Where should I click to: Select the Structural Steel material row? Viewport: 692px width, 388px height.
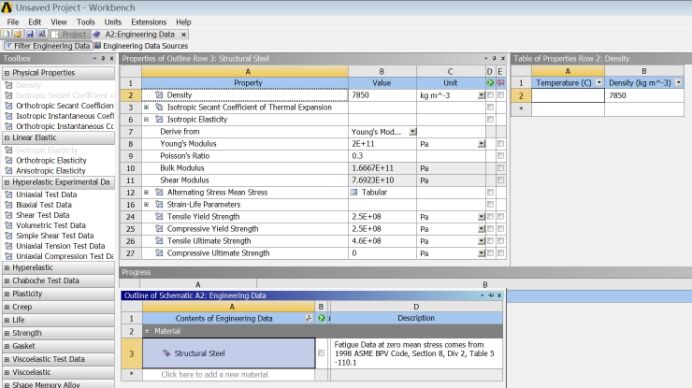229,353
